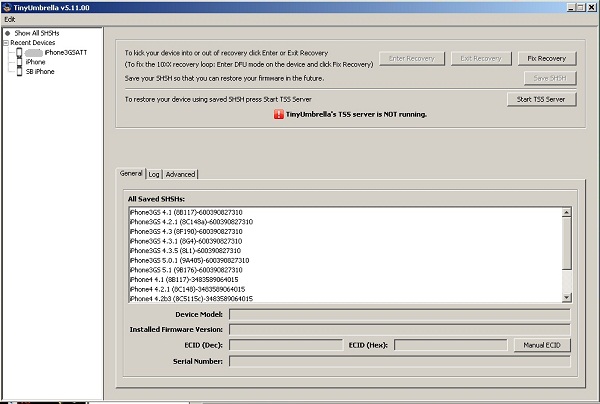Open the Advanced tab
The height and width of the screenshot is (404, 600).
coord(180,174)
